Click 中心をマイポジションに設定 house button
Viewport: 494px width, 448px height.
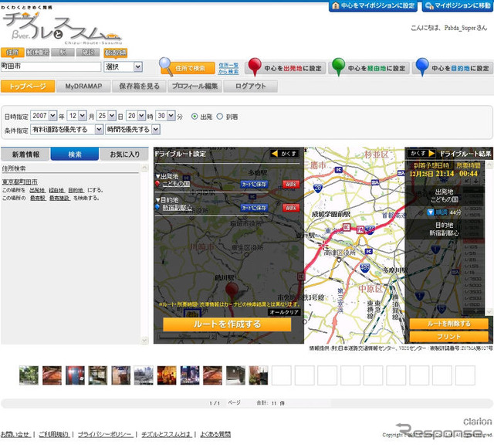(x=373, y=5)
